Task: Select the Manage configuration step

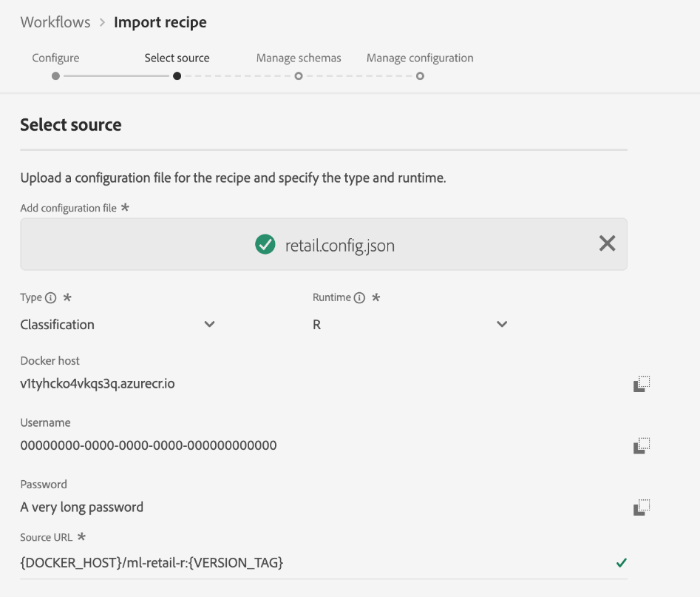Action: click(420, 58)
